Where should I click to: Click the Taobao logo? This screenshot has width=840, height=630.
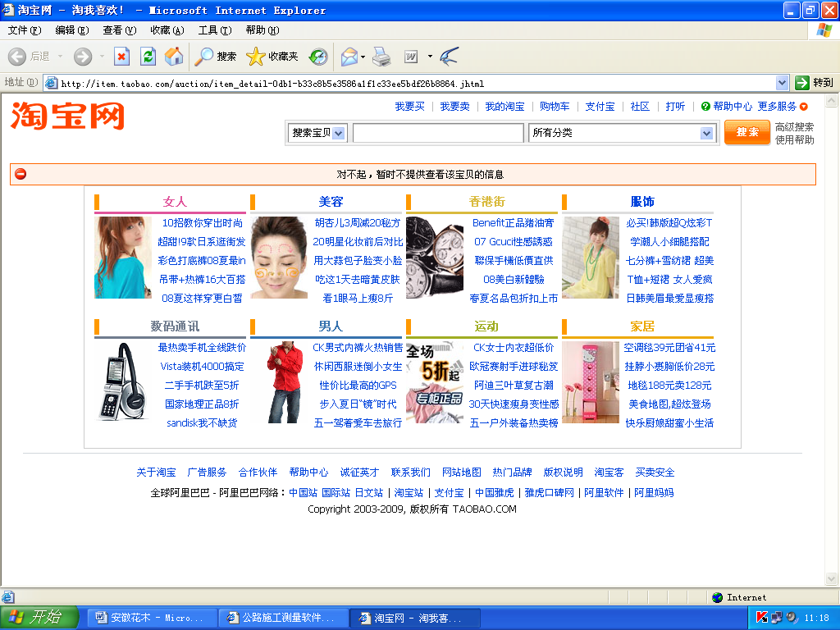[67, 116]
